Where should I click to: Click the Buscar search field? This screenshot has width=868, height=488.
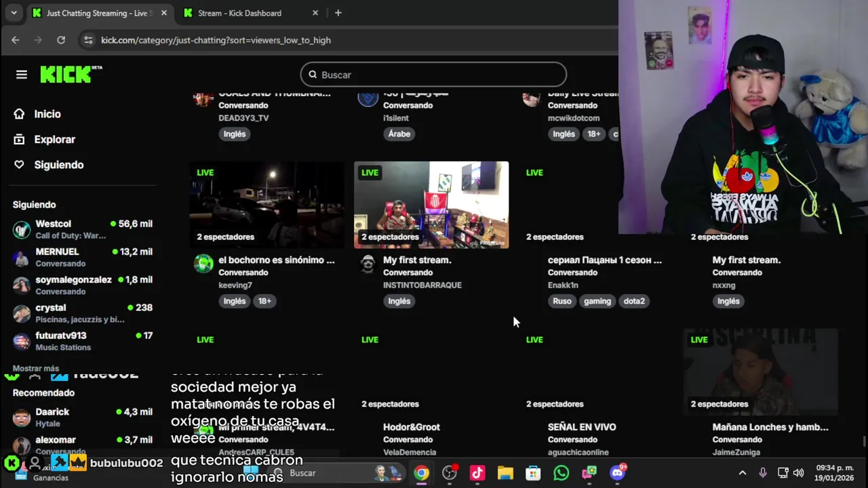[433, 75]
